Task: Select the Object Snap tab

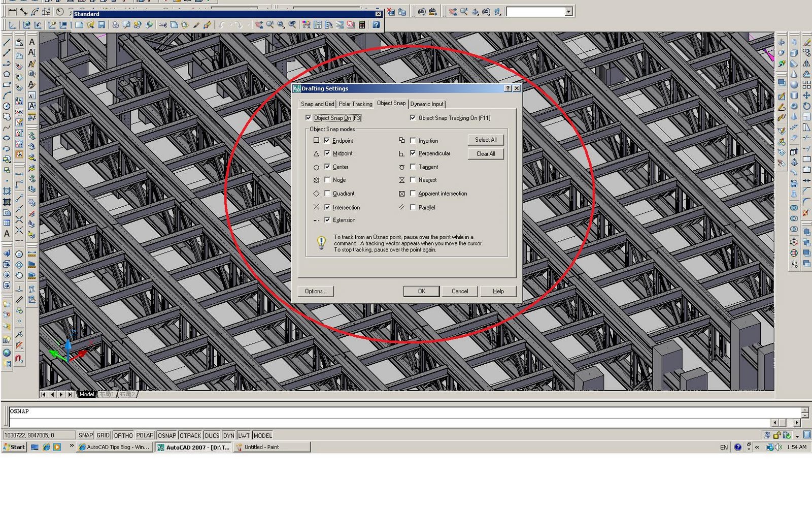Action: coord(391,103)
